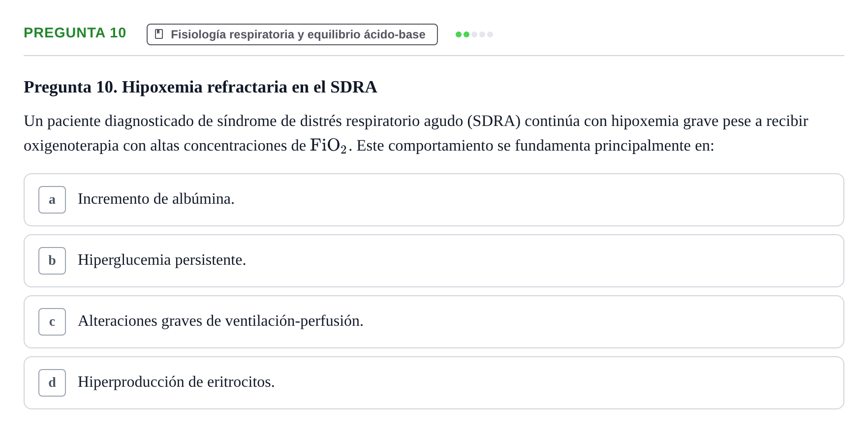Click the FiO2 formula in the question
This screenshot has height=434, width=868.
(328, 146)
